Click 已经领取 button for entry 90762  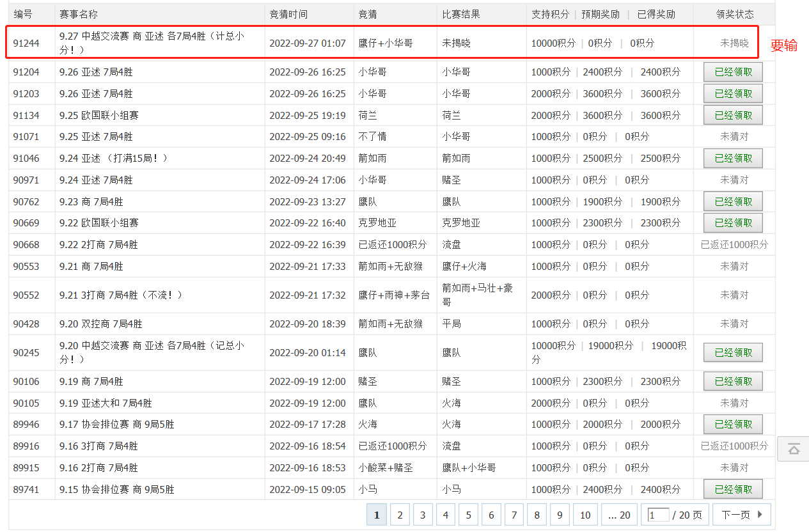[733, 202]
